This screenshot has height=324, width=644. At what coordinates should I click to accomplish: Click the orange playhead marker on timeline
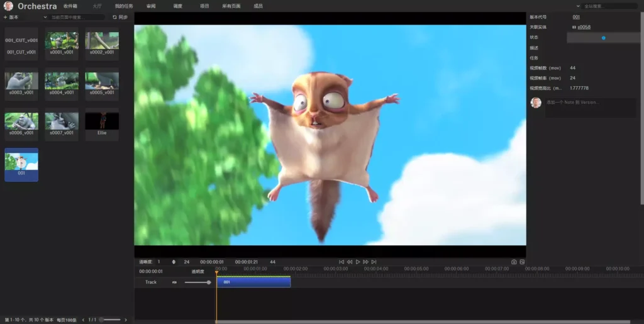[216, 272]
